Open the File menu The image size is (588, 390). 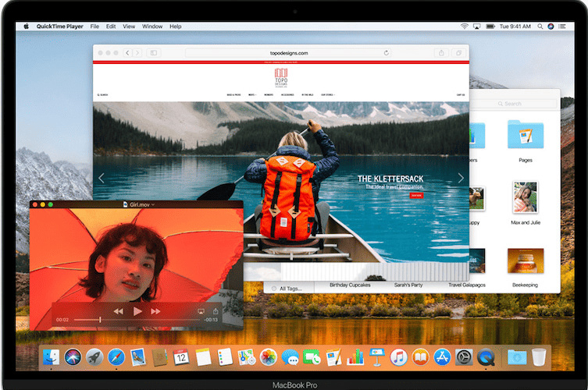pyautogui.click(x=94, y=27)
